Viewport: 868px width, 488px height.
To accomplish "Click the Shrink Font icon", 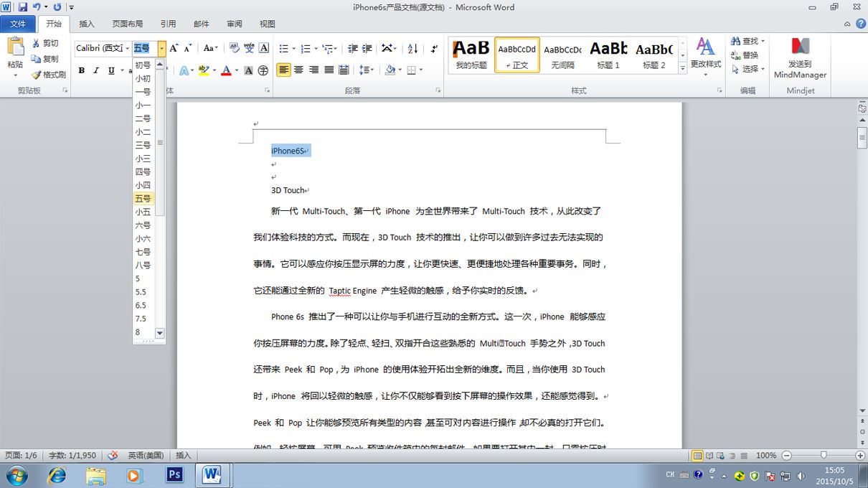I will (x=188, y=48).
